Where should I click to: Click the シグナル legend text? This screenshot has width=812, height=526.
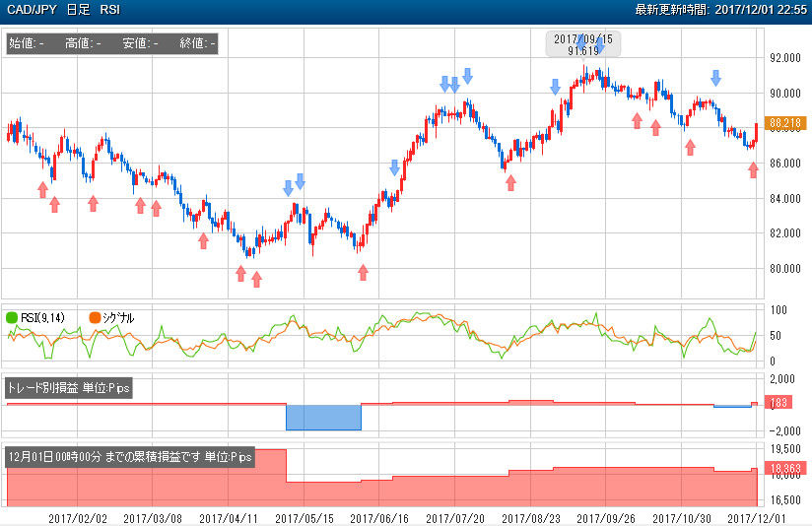pyautogui.click(x=118, y=318)
